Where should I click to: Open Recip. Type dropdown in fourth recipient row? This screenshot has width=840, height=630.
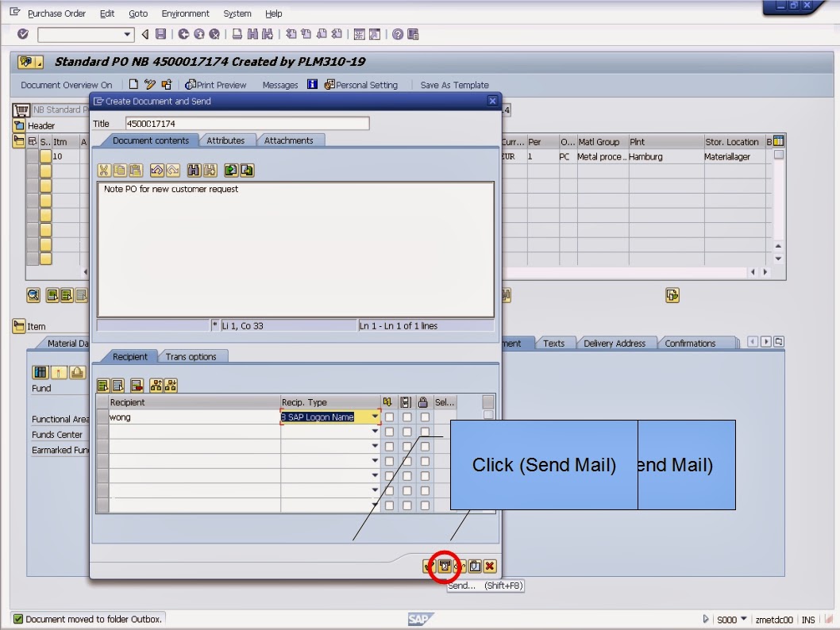coord(375,461)
